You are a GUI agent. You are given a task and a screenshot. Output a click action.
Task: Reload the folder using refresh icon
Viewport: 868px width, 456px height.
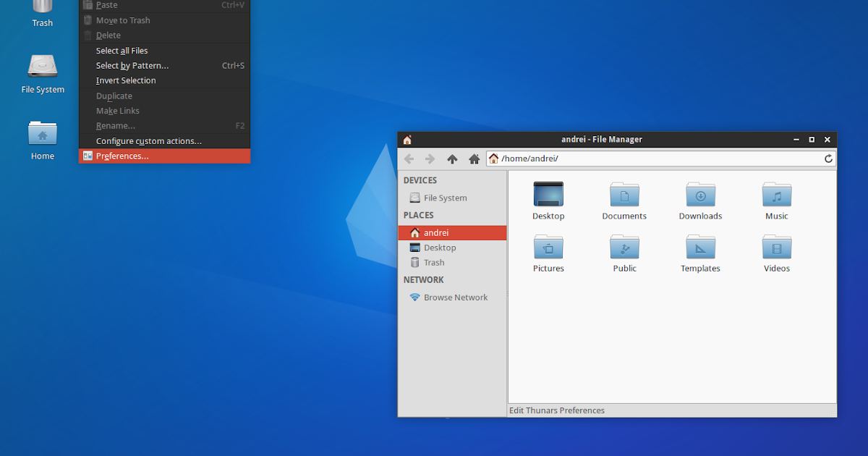point(827,159)
